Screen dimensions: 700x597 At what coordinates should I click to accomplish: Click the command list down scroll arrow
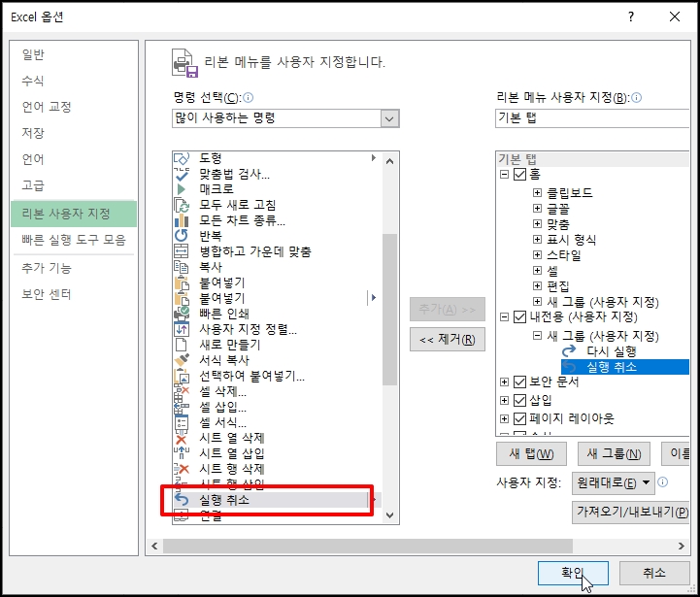pos(389,515)
